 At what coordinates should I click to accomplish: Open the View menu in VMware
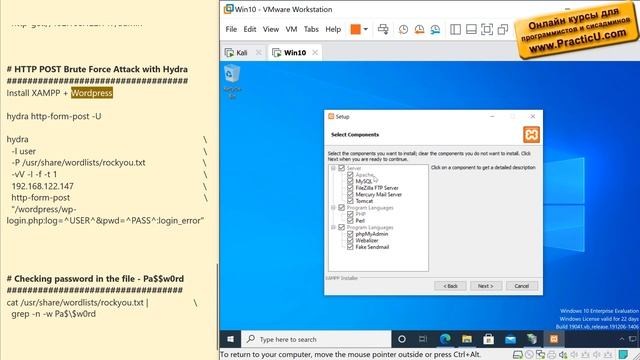271,29
